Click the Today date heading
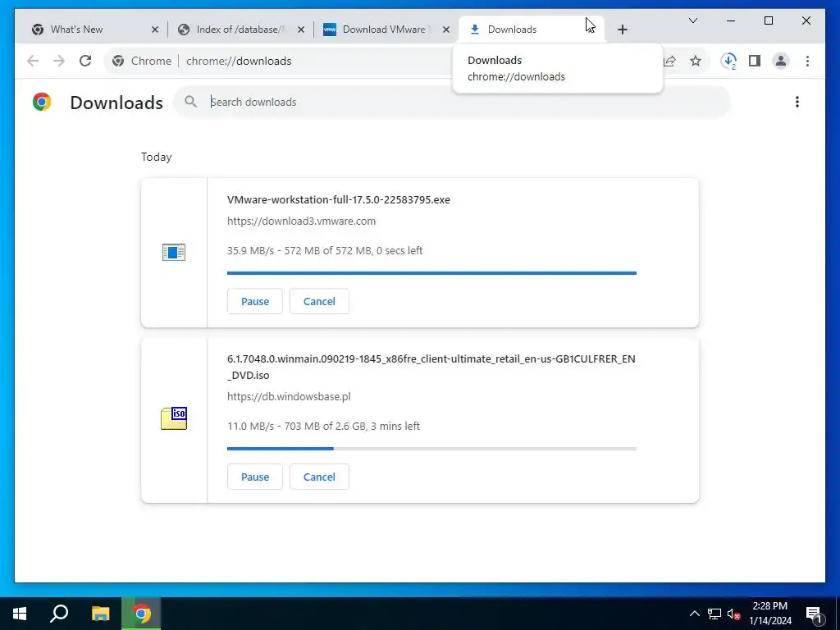The width and height of the screenshot is (840, 630). point(157,157)
